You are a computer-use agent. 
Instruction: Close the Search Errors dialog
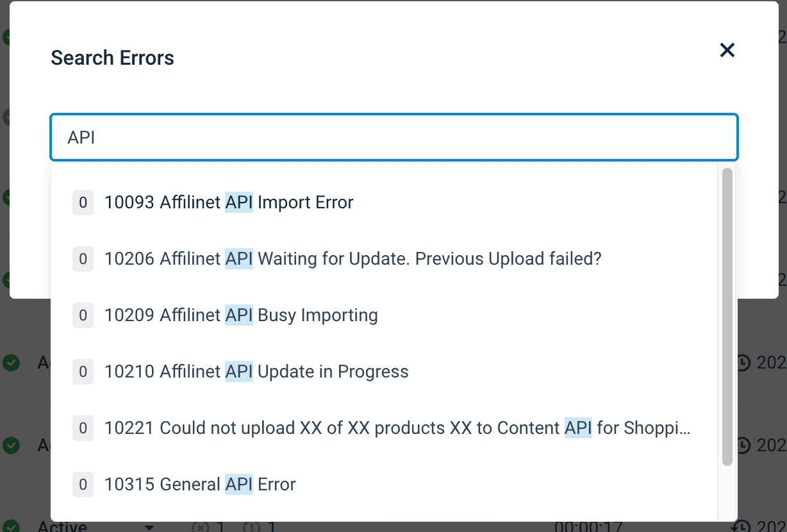727,50
